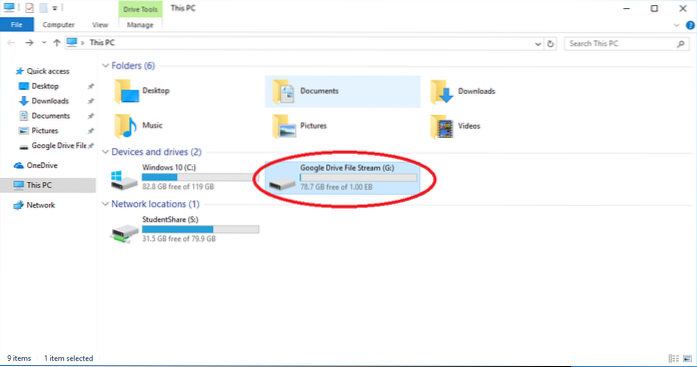The height and width of the screenshot is (367, 697).
Task: Click the search magnifier icon
Action: tap(681, 44)
